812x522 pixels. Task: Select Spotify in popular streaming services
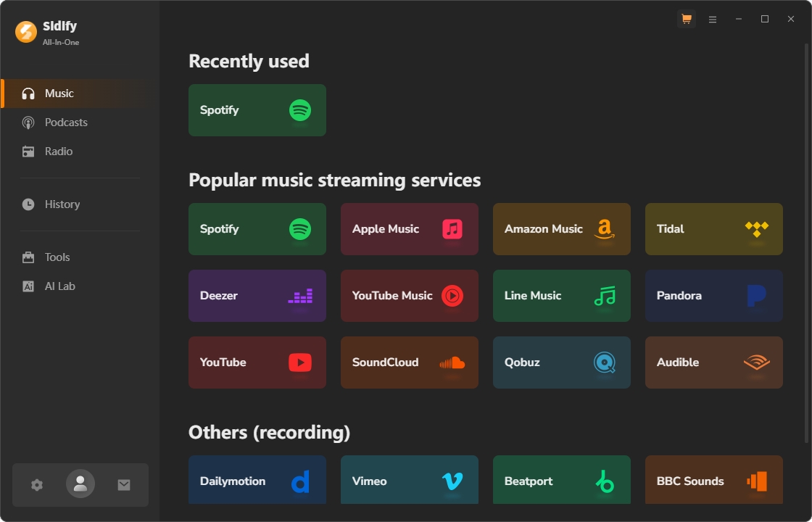[257, 229]
